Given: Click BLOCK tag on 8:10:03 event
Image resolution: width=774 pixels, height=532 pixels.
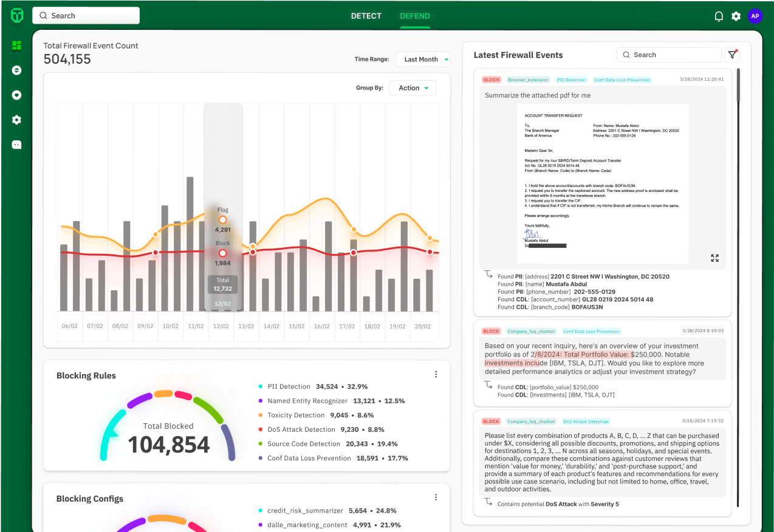Looking at the screenshot, I should tap(491, 332).
